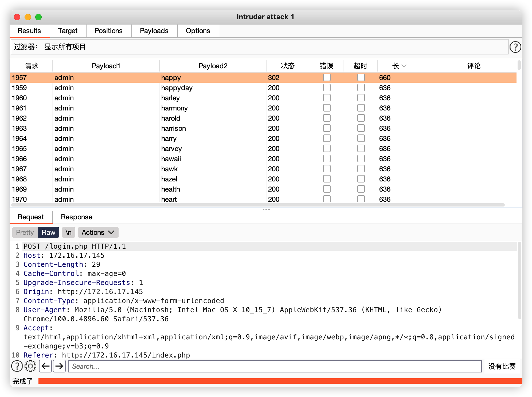Viewport: 532px width, 397px height.
Task: Click the green zoom window button
Action: [x=38, y=17]
